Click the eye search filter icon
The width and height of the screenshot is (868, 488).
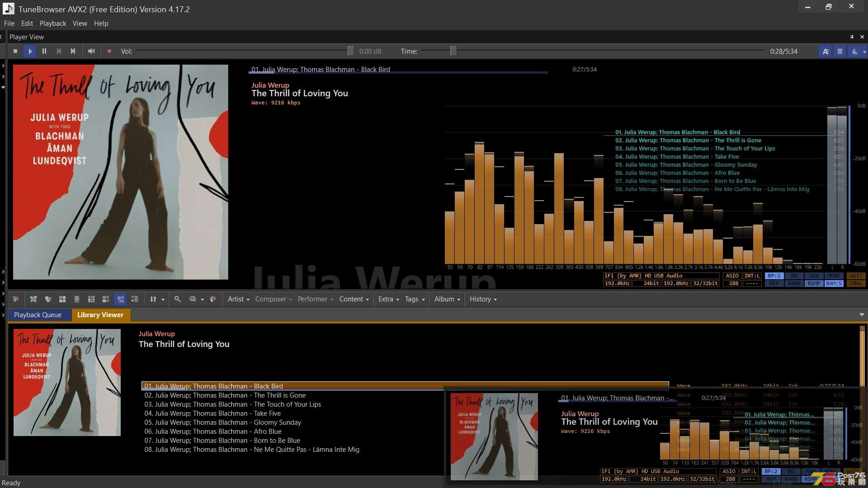193,299
